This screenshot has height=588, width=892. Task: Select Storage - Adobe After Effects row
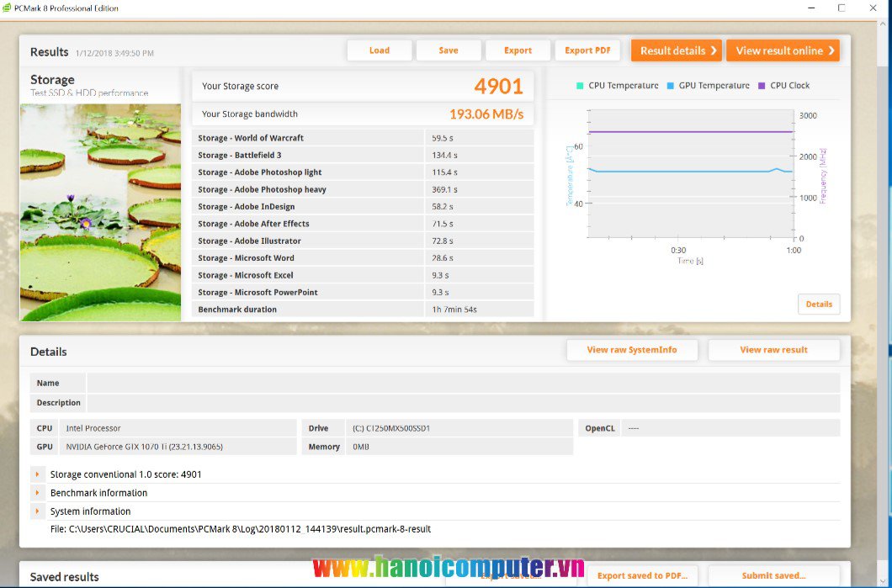(364, 224)
